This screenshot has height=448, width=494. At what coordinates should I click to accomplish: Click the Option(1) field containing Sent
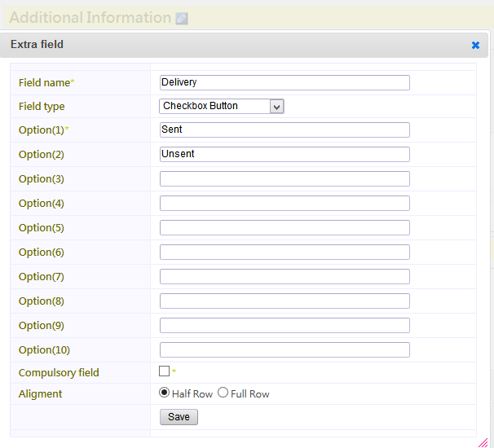(284, 130)
